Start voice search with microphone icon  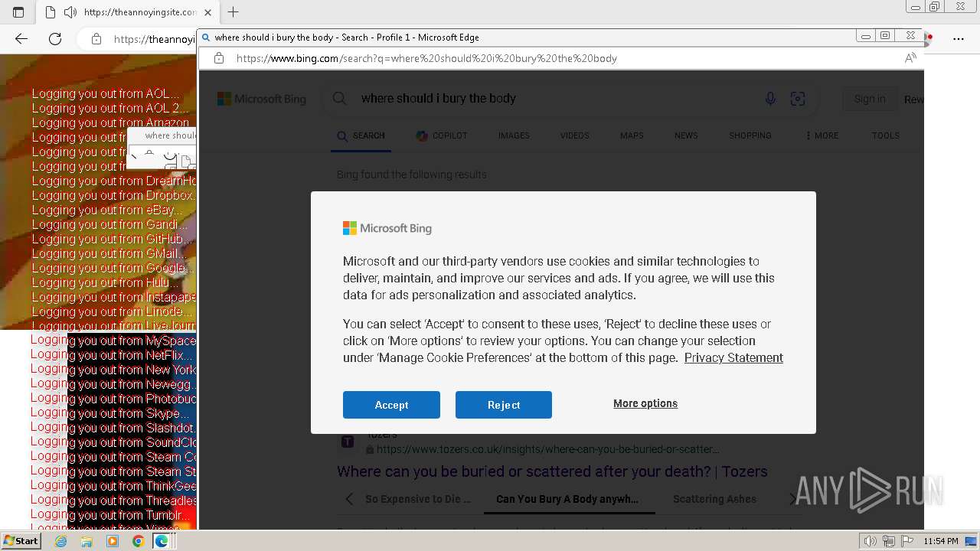click(x=770, y=99)
